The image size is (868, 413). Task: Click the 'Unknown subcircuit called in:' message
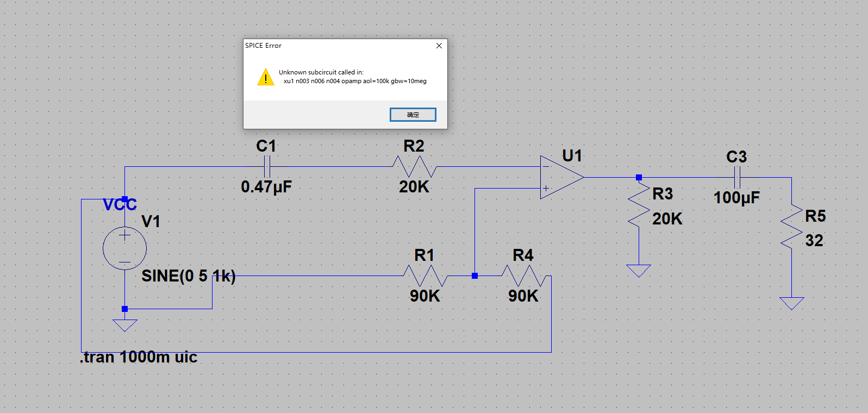321,72
